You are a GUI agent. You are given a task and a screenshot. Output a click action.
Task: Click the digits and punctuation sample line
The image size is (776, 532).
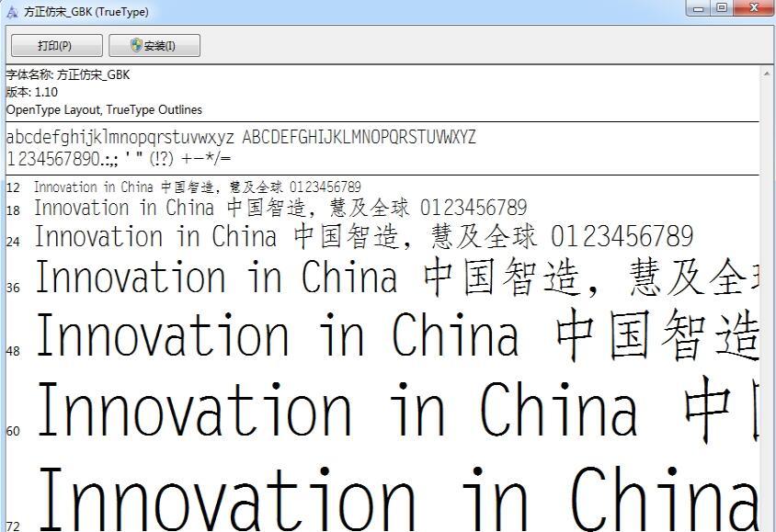[x=119, y=158]
